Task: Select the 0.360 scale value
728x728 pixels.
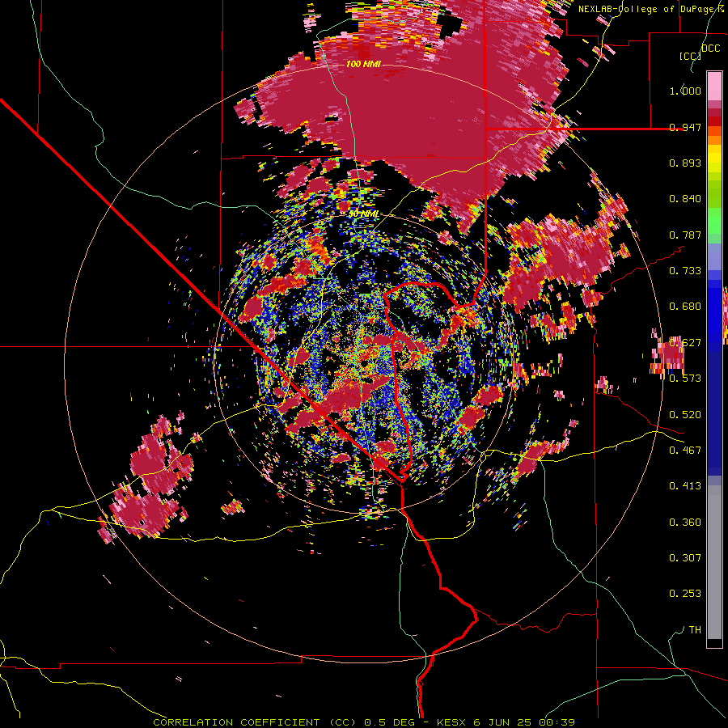Action: 685,523
